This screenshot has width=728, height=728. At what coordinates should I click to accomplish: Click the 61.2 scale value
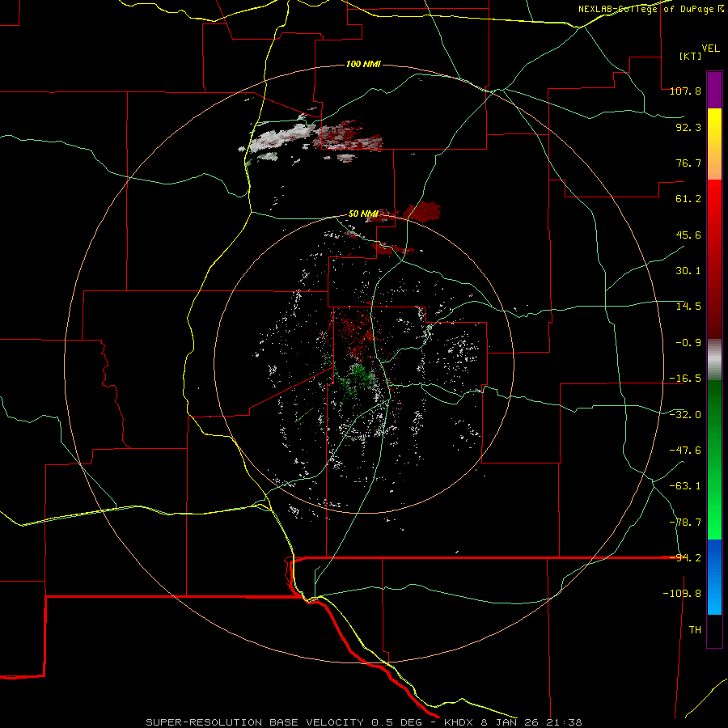(x=688, y=199)
